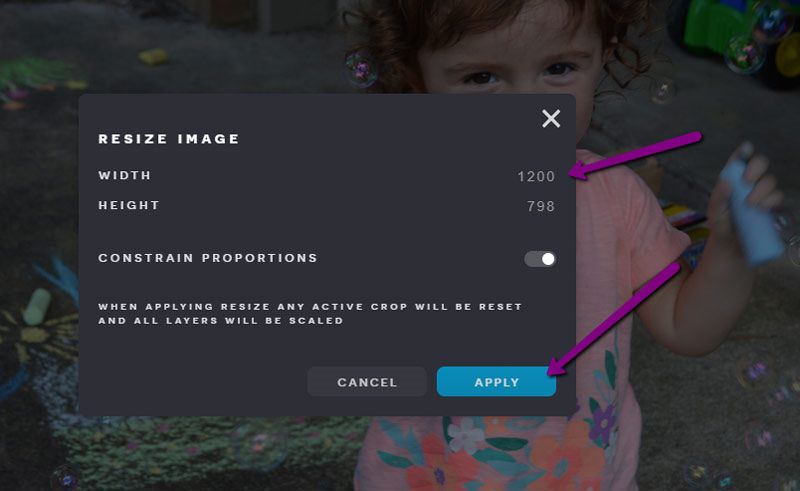Close the Resize Image dialog
The height and width of the screenshot is (491, 800).
coord(551,119)
